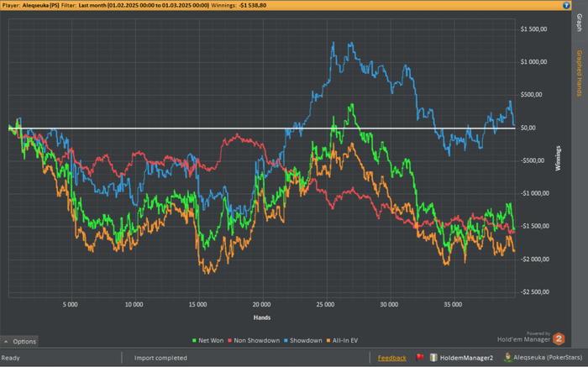The width and height of the screenshot is (588, 367).
Task: Click the 35 000 x-axis label
Action: 453,305
